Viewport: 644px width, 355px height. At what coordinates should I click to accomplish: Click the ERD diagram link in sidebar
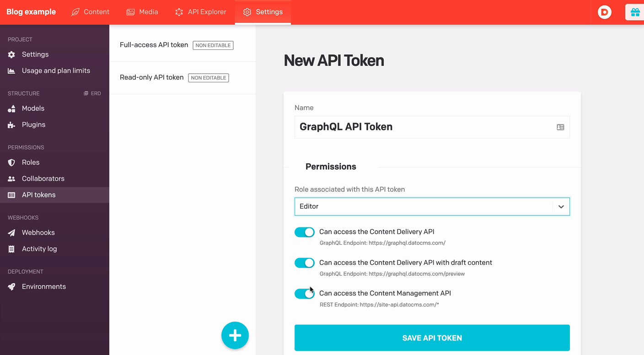pyautogui.click(x=92, y=93)
